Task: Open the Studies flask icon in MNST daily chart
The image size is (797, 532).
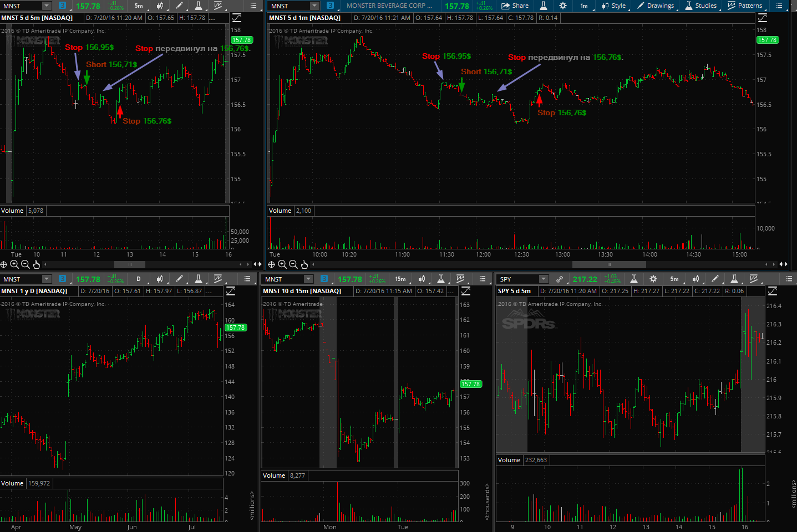Action: click(x=199, y=279)
